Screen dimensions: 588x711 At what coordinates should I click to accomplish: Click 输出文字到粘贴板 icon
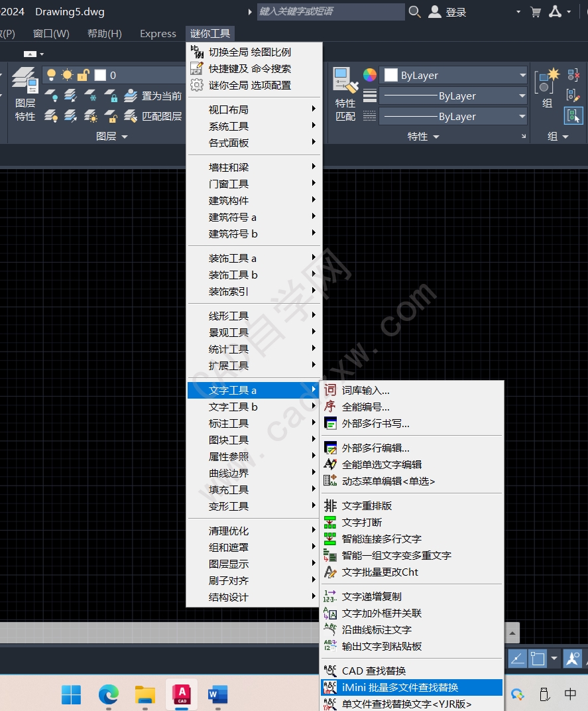click(x=330, y=646)
